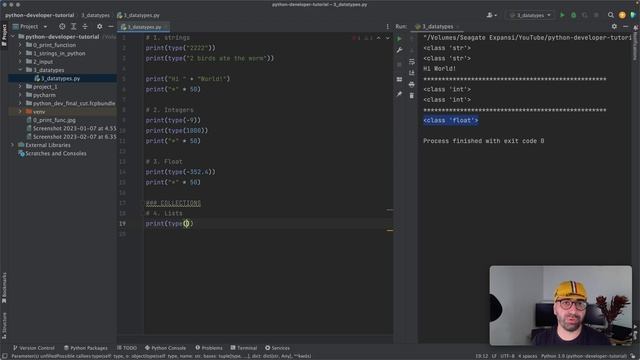Collapse the python-developer-tutorial root folder
The width and height of the screenshot is (640, 360).
coord(13,37)
